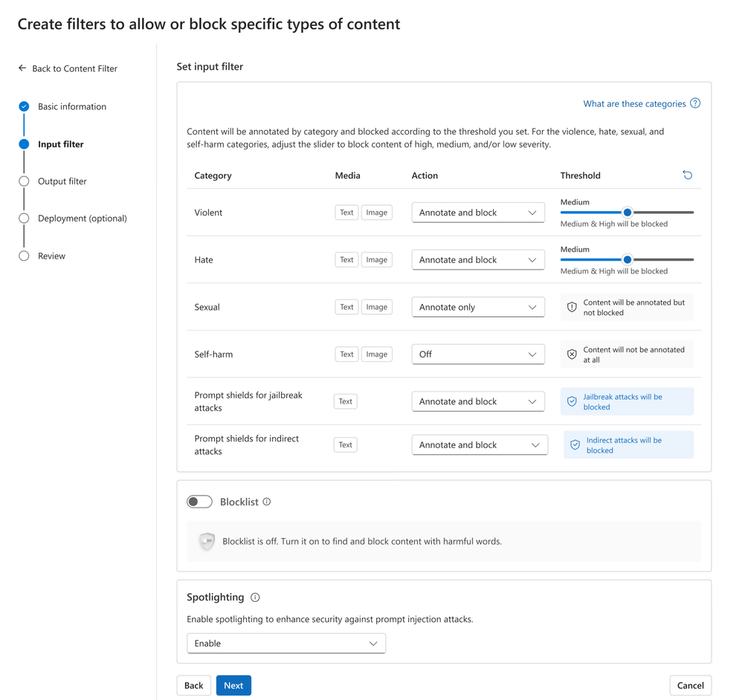This screenshot has width=742, height=700.
Task: Click the Violent threshold slider handle
Action: (628, 213)
